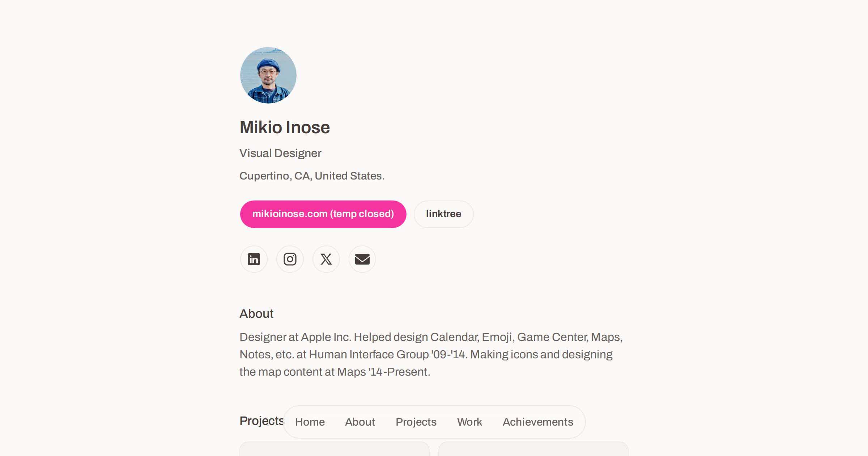Visit the X (Twitter) profile icon

click(x=326, y=259)
